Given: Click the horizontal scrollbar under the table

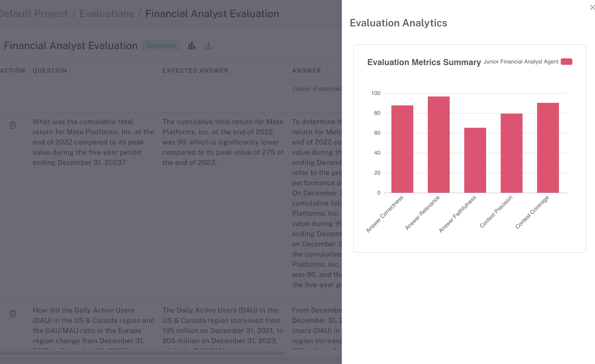Looking at the screenshot, I should click(142, 353).
